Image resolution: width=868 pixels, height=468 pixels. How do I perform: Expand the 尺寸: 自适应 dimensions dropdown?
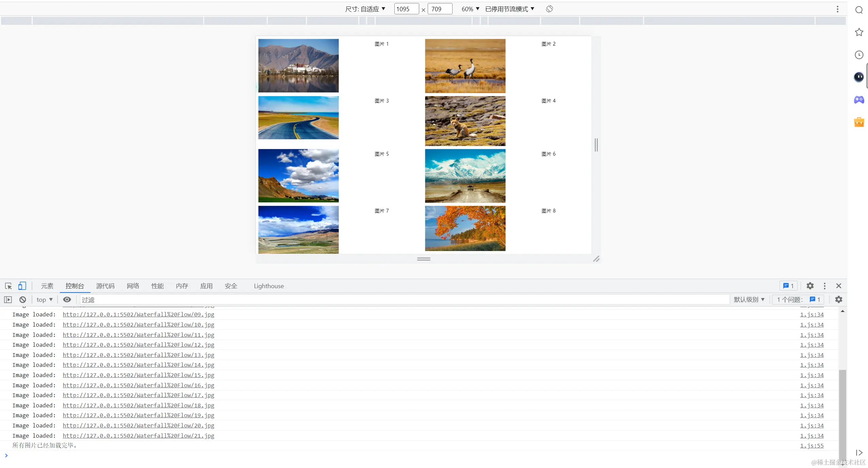click(365, 9)
